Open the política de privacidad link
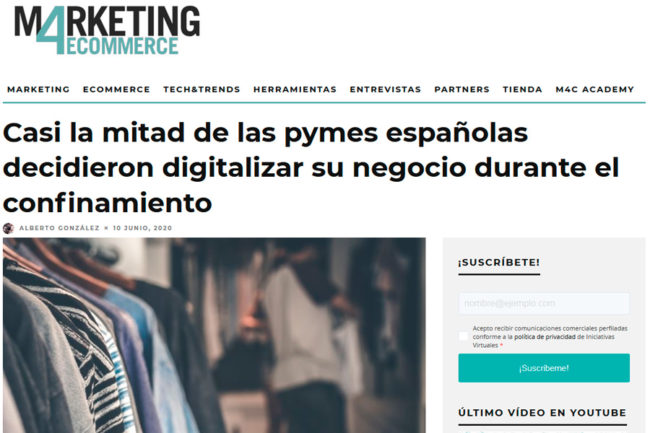The image size is (650, 433). tap(545, 337)
